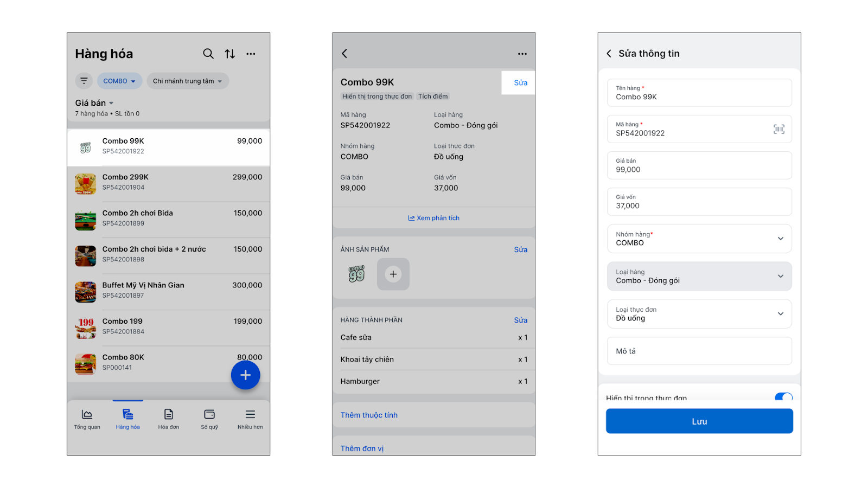This screenshot has height=488, width=868.
Task: Select Combo 2h chơi bida + 2 nước item
Action: pyautogui.click(x=169, y=255)
